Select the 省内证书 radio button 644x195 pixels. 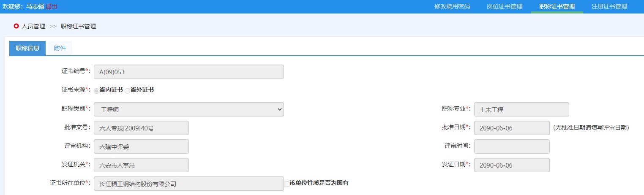coord(97,90)
